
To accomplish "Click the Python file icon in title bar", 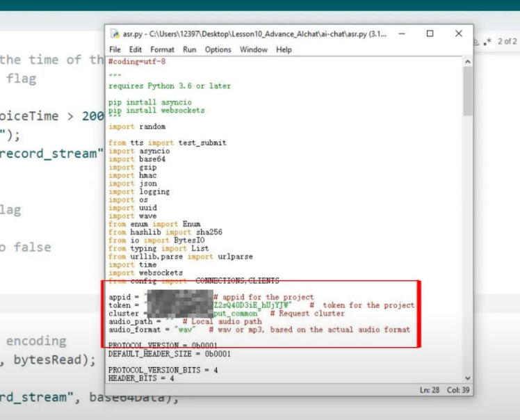I will pos(115,33).
